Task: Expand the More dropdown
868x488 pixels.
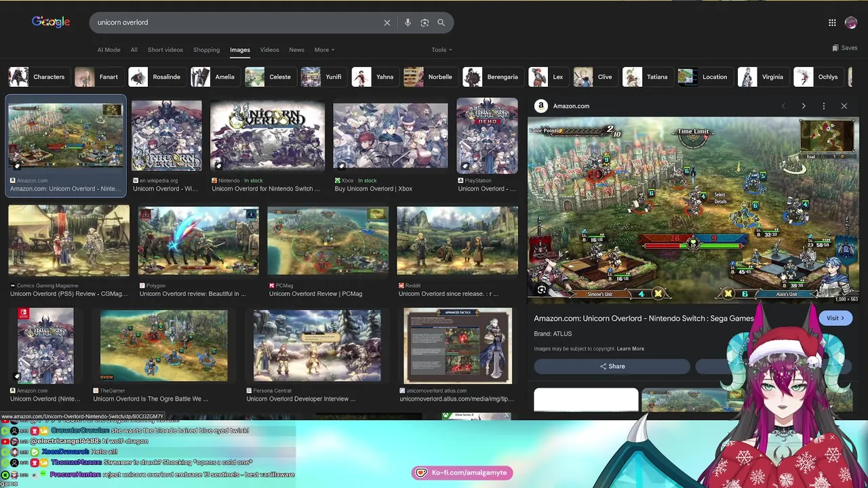Action: tap(324, 49)
